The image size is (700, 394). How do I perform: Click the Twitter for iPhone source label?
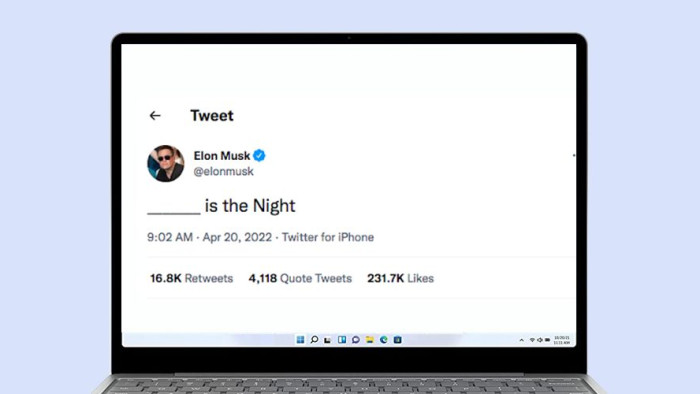click(x=328, y=237)
